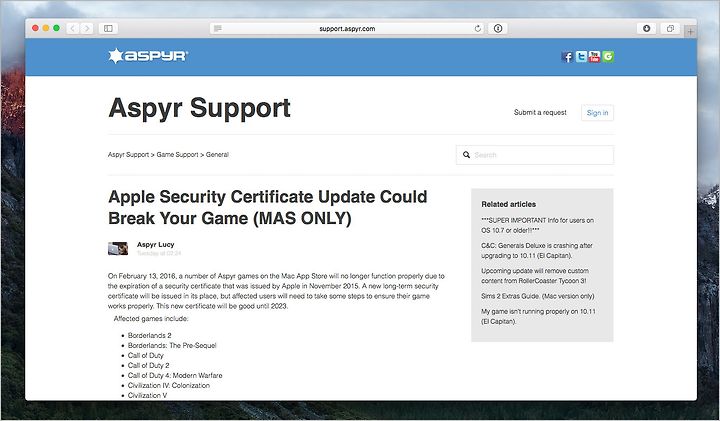720x421 pixels.
Task: Go back with Safari's back arrow
Action: [x=73, y=28]
